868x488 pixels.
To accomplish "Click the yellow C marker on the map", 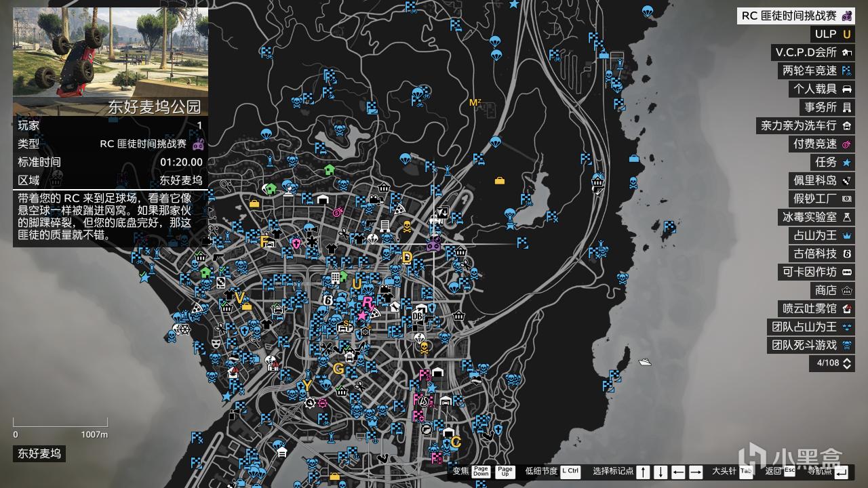I will pos(456,442).
